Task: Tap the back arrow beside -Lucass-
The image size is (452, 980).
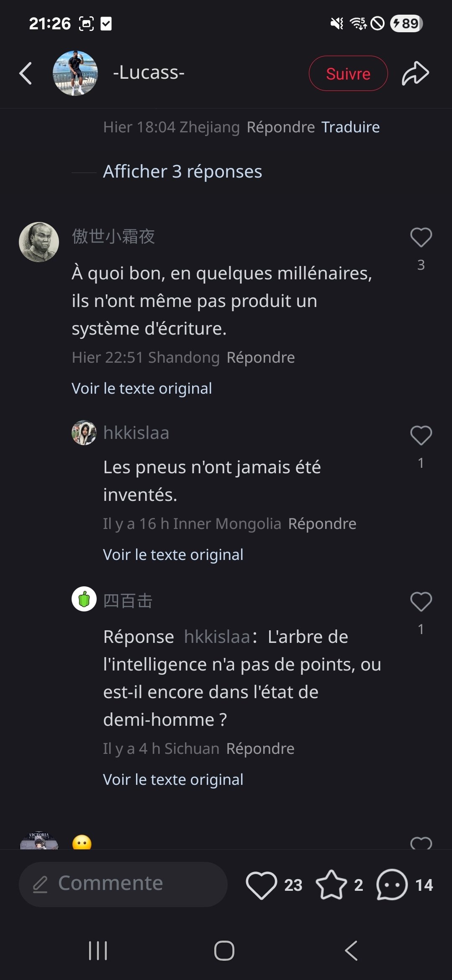Action: [x=26, y=73]
